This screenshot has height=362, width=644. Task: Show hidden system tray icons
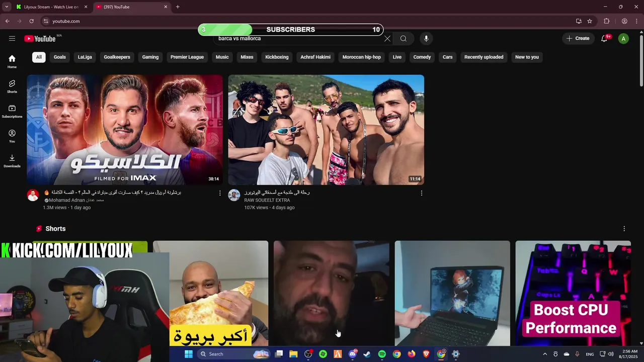click(x=545, y=354)
